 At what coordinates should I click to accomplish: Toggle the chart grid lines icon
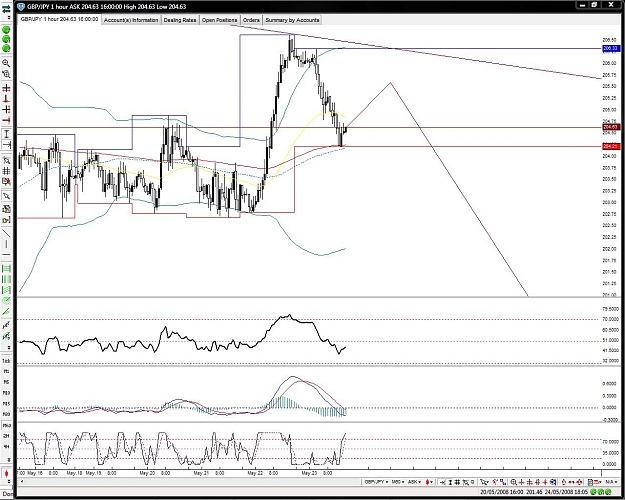[6, 171]
